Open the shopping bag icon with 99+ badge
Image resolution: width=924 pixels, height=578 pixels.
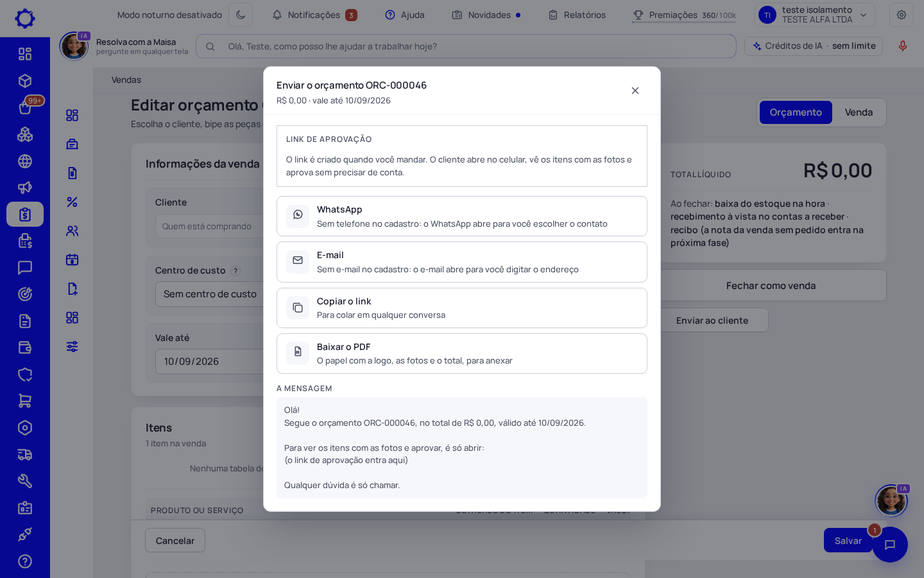[25, 107]
